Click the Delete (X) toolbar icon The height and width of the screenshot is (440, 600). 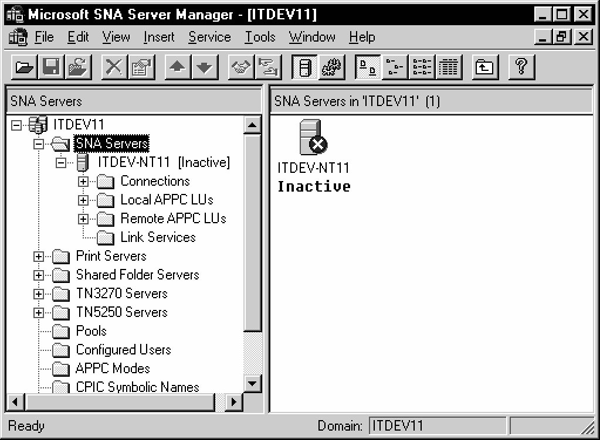point(114,68)
